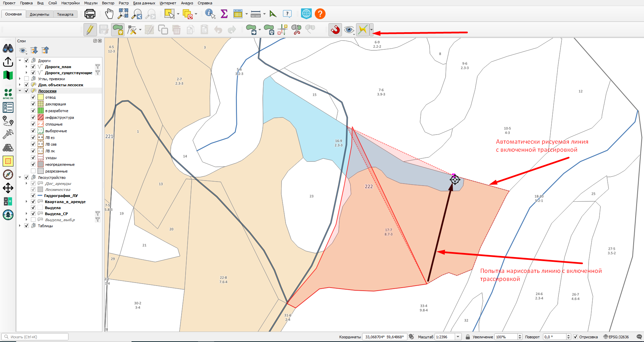Viewport: 644px width, 342px height.
Task: Open the statistical summary sigma tool
Action: point(224,14)
